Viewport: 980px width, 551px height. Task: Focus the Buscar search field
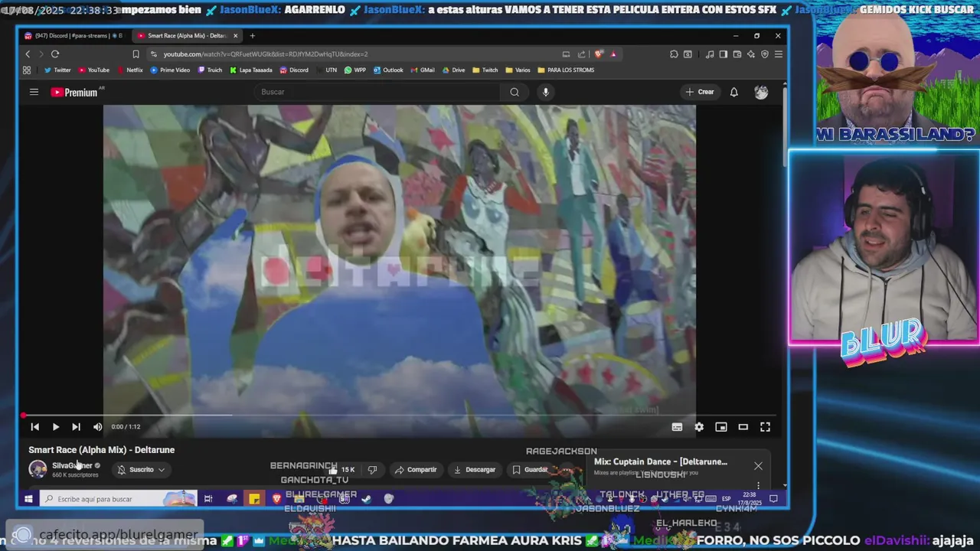[x=378, y=92]
